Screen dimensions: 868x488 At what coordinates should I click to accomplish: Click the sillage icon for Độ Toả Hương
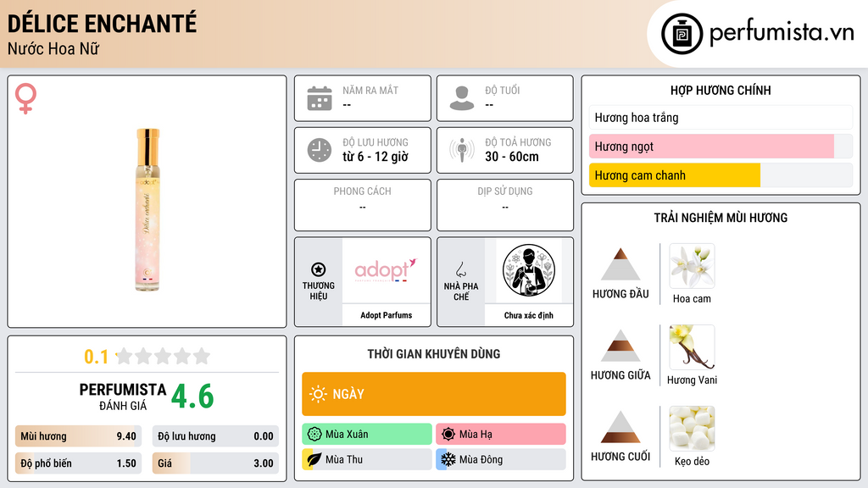(x=462, y=150)
